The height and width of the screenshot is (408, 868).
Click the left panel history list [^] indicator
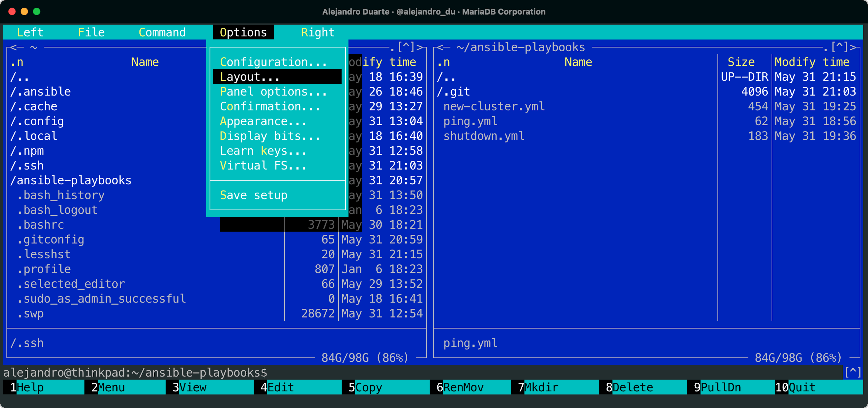coord(406,47)
